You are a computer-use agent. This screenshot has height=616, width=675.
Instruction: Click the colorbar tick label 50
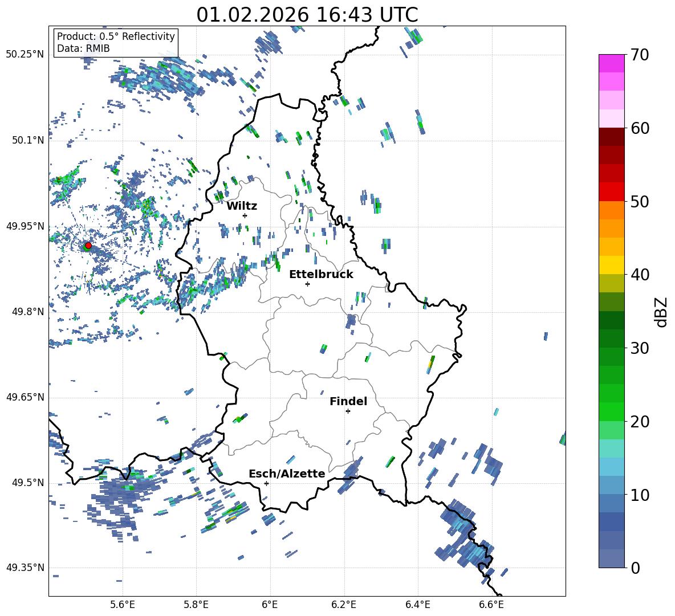tap(640, 201)
